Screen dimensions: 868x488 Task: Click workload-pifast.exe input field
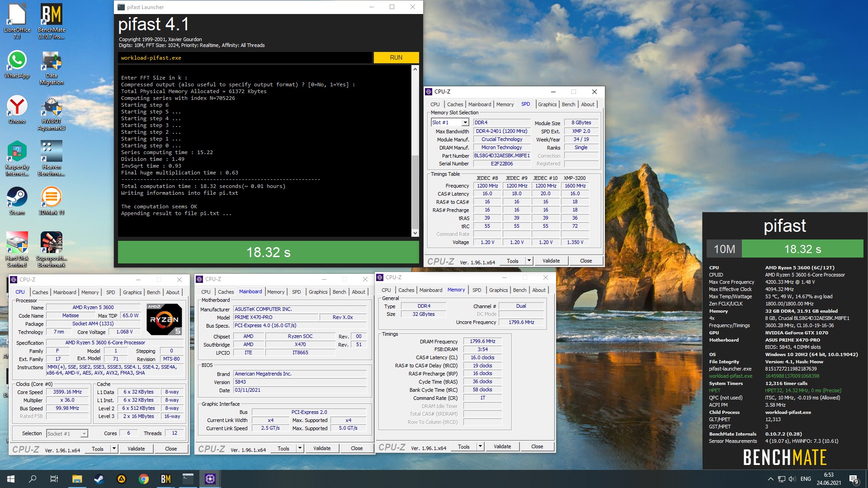click(x=245, y=58)
